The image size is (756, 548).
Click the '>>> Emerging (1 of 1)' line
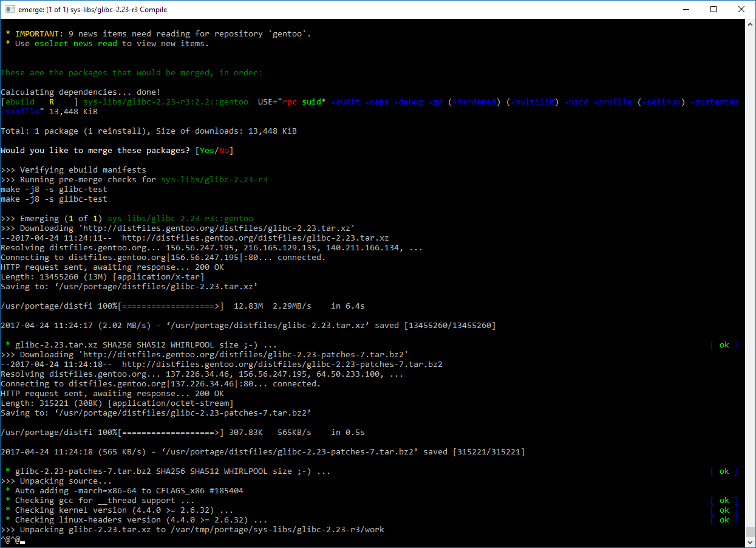127,219
